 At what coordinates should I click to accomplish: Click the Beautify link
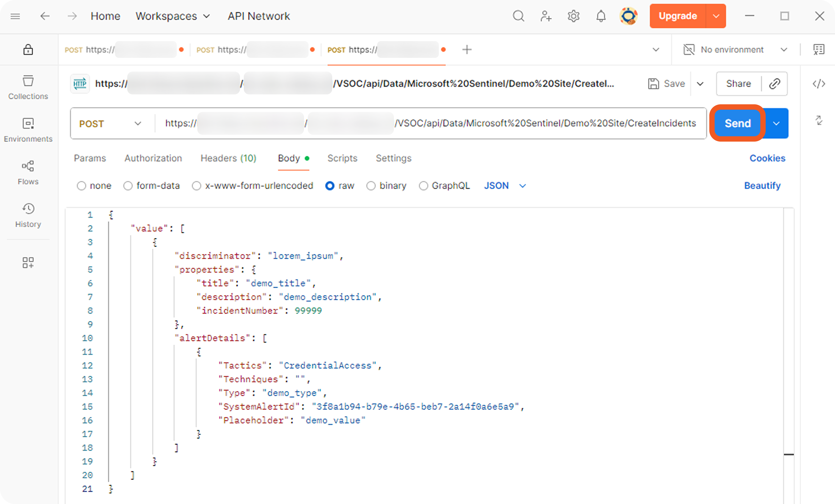pos(762,186)
